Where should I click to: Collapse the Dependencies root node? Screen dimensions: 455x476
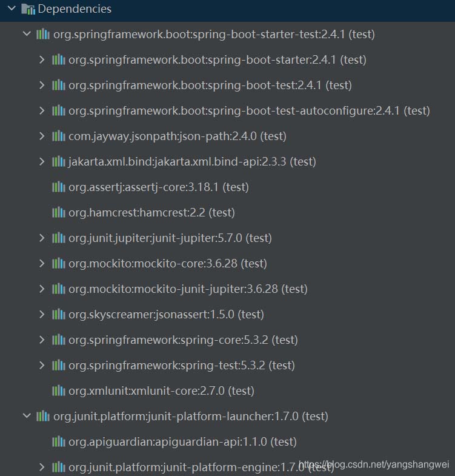(12, 8)
